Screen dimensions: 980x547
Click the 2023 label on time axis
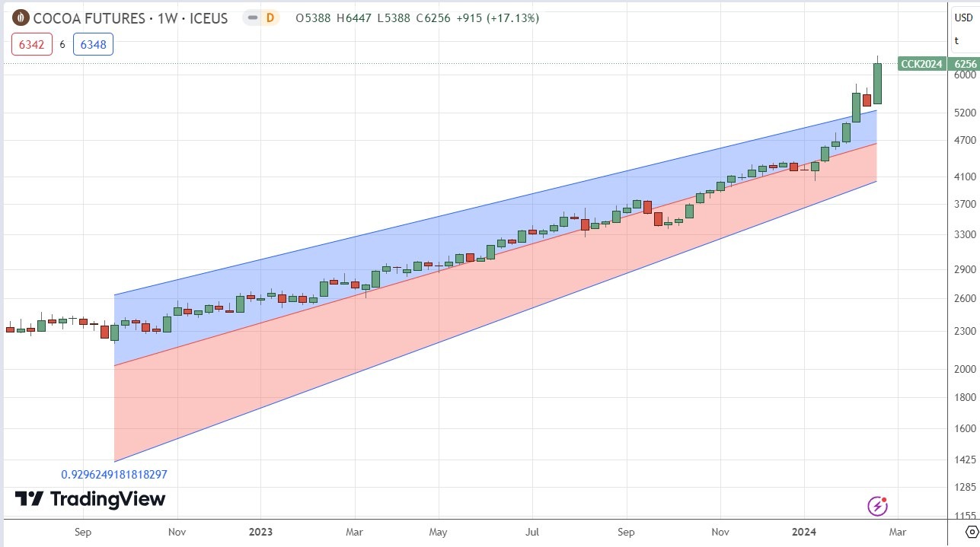point(260,532)
